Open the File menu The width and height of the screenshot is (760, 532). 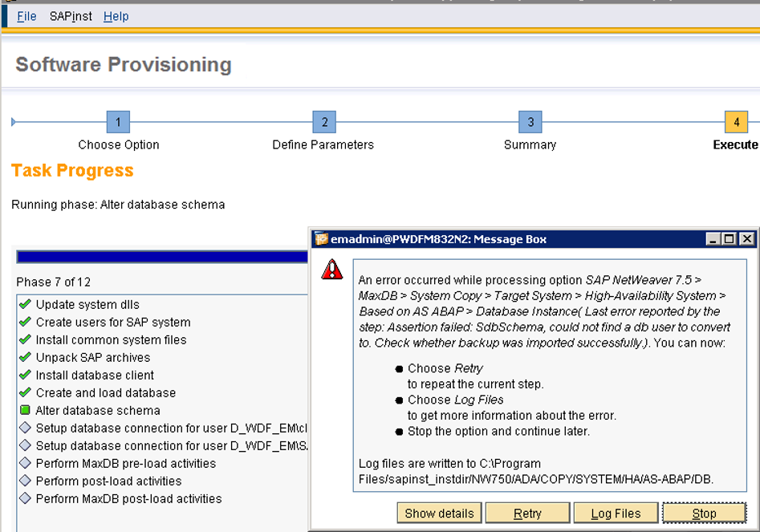26,17
